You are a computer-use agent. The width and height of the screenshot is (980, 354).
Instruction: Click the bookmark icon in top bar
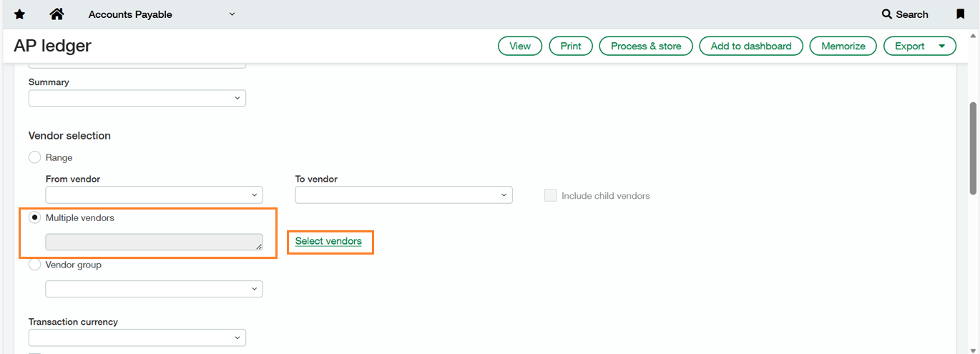pyautogui.click(x=960, y=14)
